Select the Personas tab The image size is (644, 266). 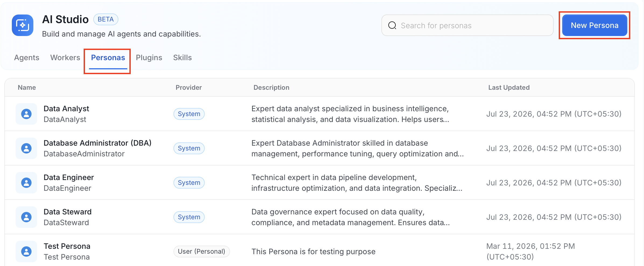tap(108, 57)
